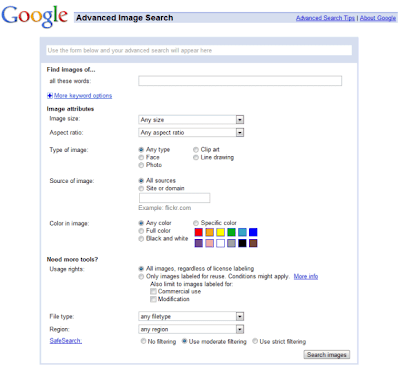
Task: Select the Photo image type
Action: point(141,165)
